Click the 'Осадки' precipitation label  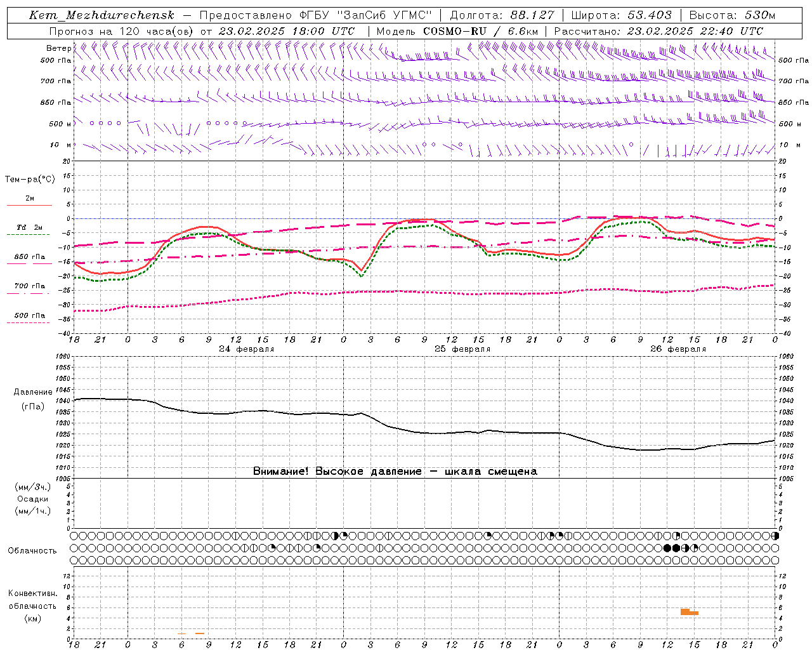tap(32, 499)
